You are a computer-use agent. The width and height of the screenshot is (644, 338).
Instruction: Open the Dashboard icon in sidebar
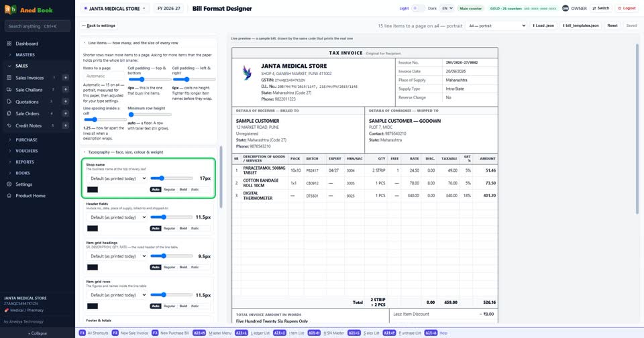click(x=9, y=43)
